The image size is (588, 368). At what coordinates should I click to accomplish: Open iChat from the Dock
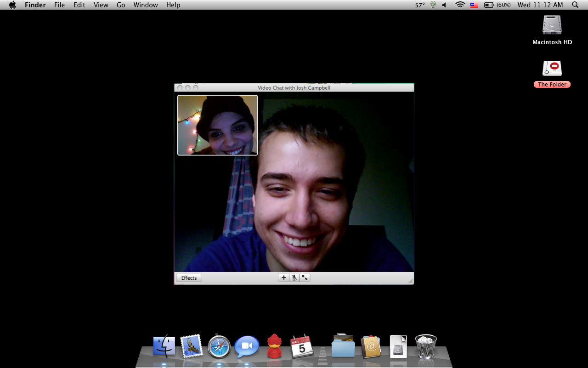click(247, 346)
